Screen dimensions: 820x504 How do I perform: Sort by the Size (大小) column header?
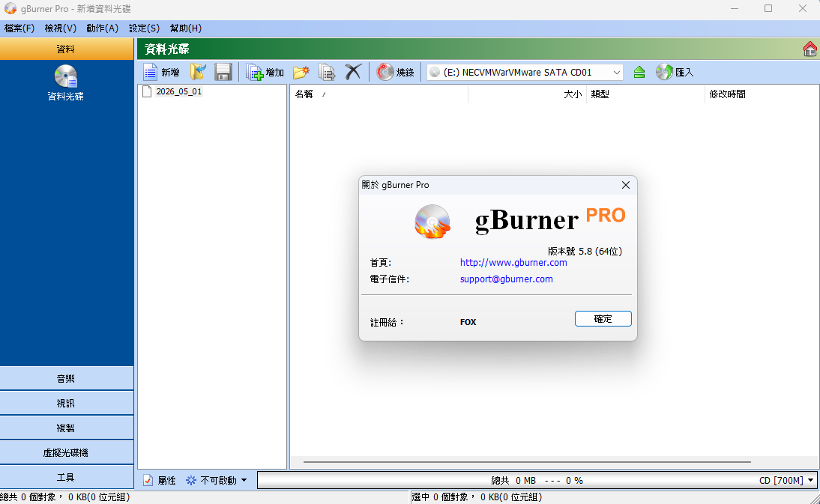click(x=527, y=94)
